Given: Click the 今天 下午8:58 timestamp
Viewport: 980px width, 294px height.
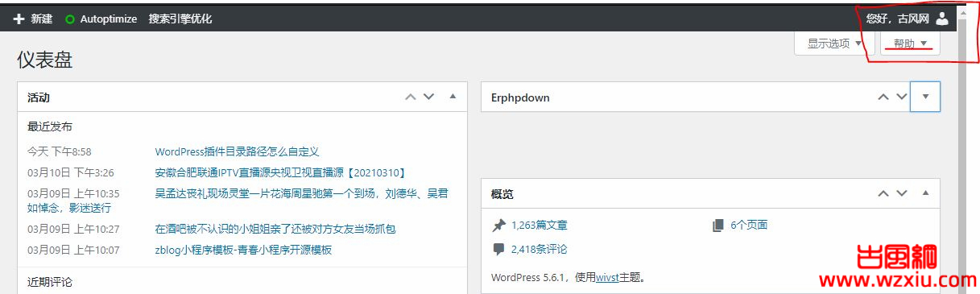Looking at the screenshot, I should pyautogui.click(x=59, y=151).
